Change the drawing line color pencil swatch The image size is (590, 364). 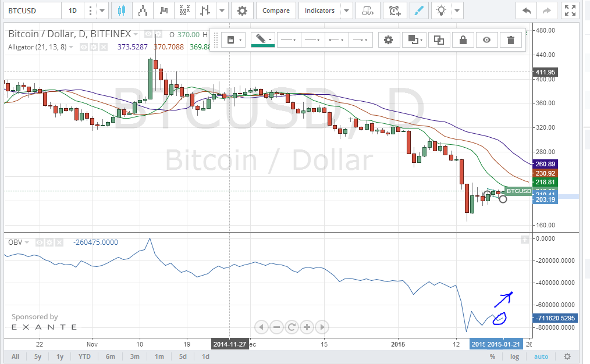(262, 40)
